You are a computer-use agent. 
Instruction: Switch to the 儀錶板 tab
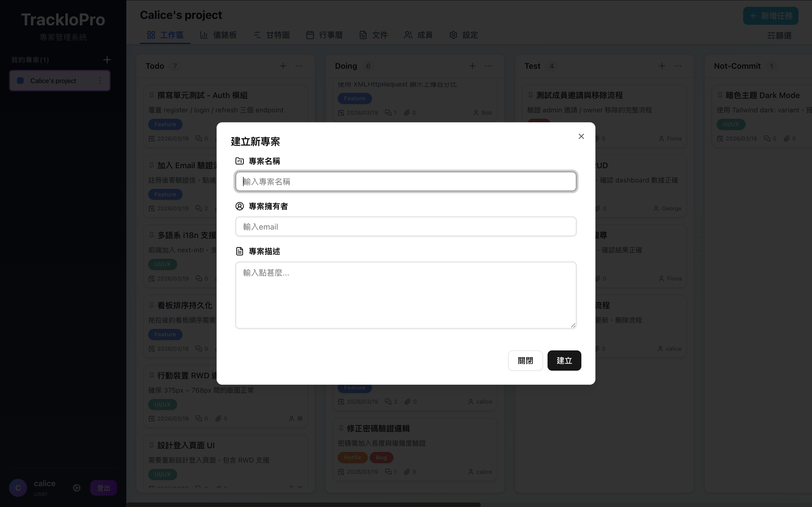(219, 35)
